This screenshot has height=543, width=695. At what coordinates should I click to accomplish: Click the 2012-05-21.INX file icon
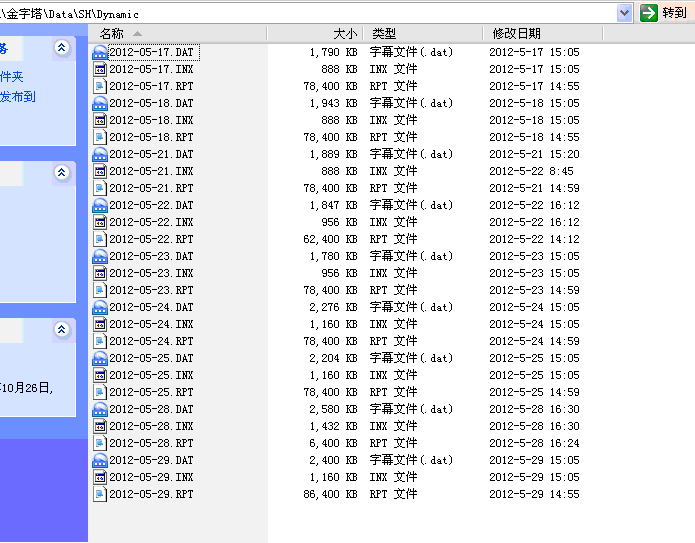pyautogui.click(x=100, y=171)
